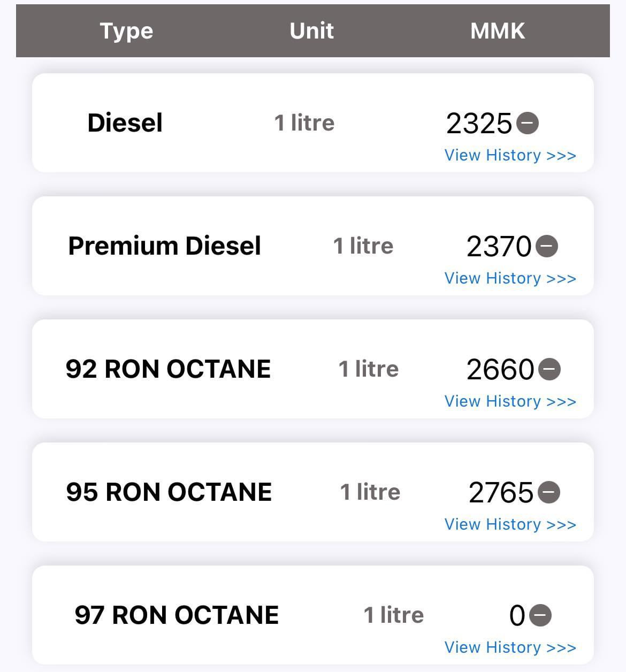
Task: Select the 92 RON OCTANE label
Action: pyautogui.click(x=168, y=369)
